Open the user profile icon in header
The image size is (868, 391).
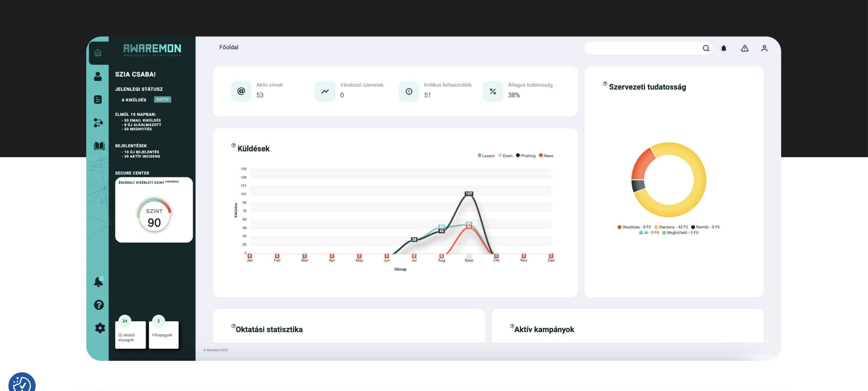764,48
